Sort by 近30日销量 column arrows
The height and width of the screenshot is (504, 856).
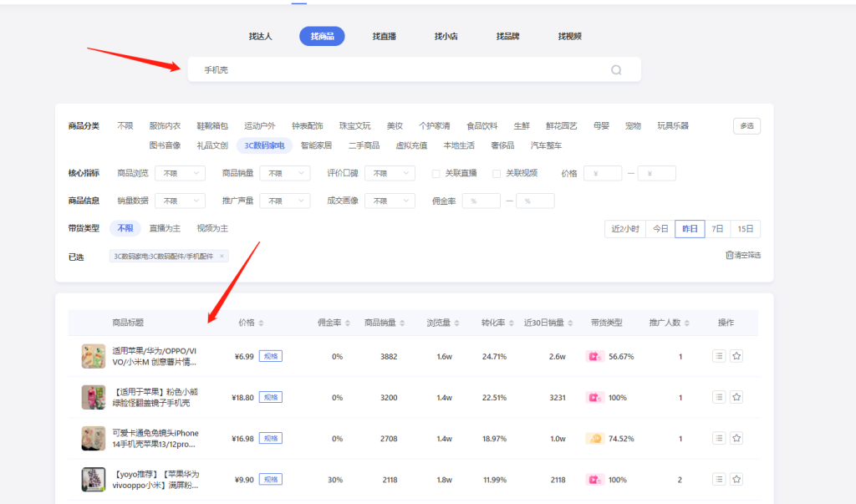[x=570, y=323]
